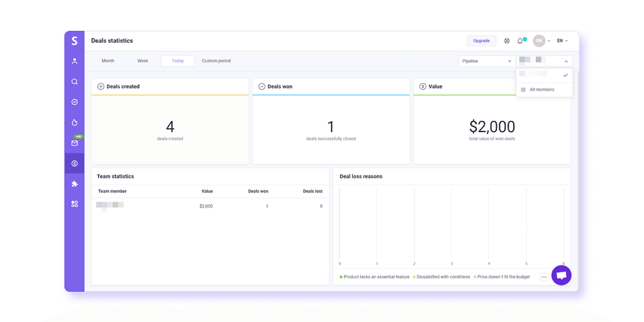Image resolution: width=644 pixels, height=322 pixels.
Task: Open the apps grid icon in sidebar
Action: [x=74, y=204]
